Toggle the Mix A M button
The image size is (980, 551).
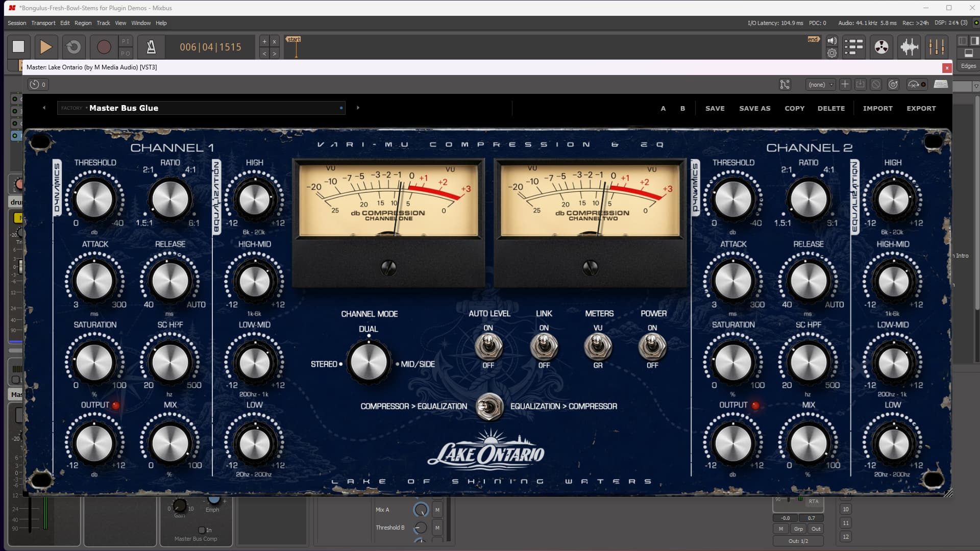(437, 510)
